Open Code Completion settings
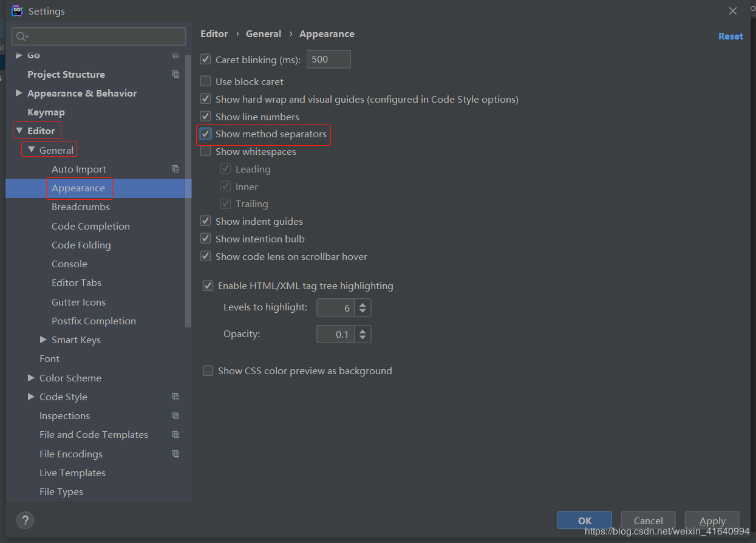 pyautogui.click(x=90, y=226)
